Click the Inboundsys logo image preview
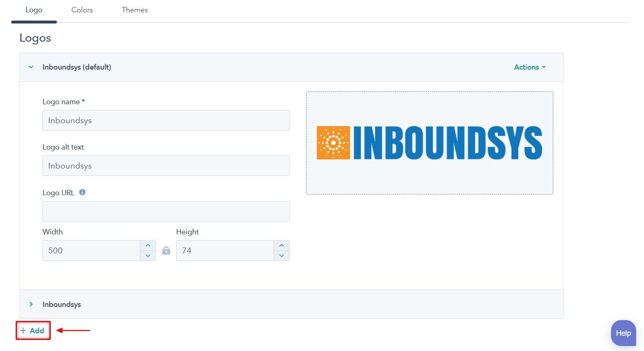 point(429,143)
